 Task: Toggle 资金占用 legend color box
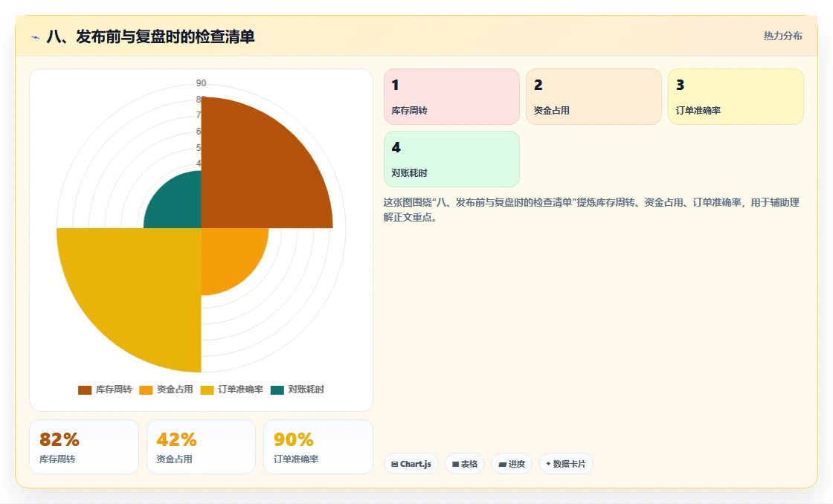click(x=146, y=390)
